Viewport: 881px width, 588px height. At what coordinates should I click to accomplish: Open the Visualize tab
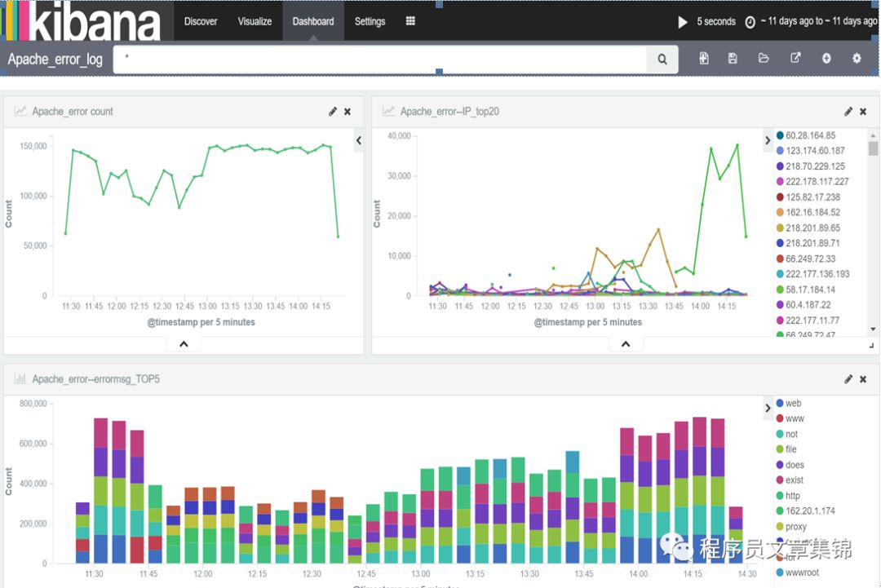click(x=255, y=21)
